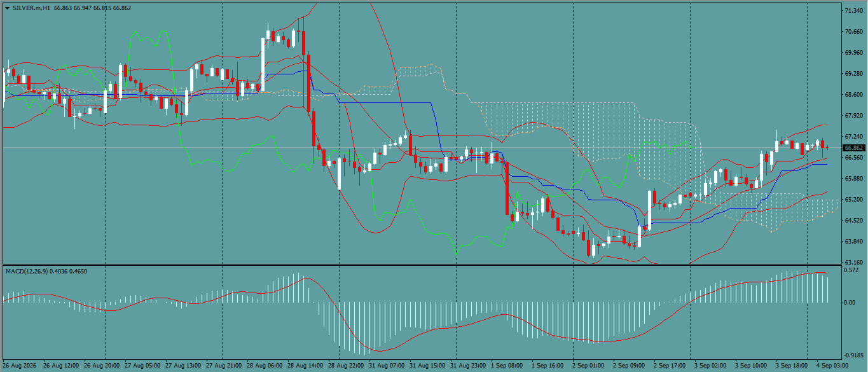868x372 pixels.
Task: Click the 28 Aug 14:00 time label
Action: (305, 366)
